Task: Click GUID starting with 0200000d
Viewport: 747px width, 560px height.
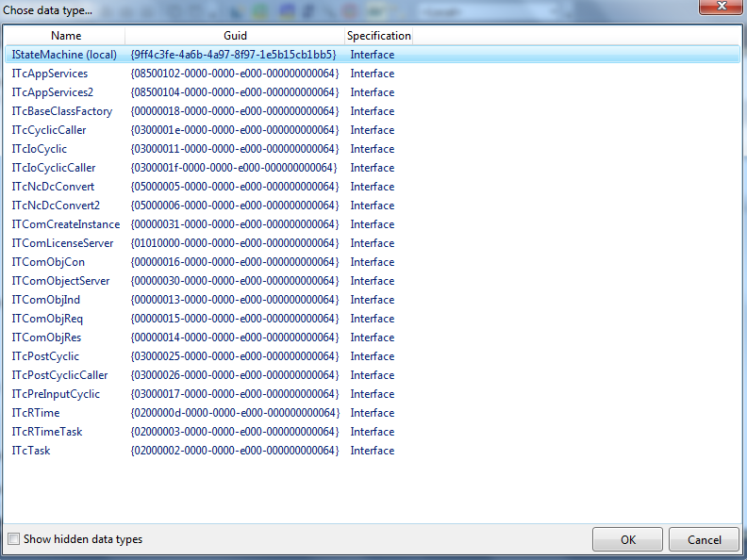Action: point(235,413)
